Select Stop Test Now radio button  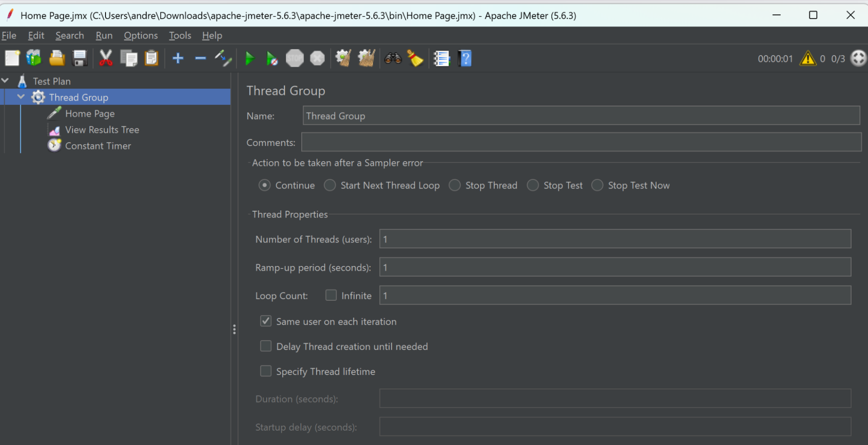coord(597,185)
